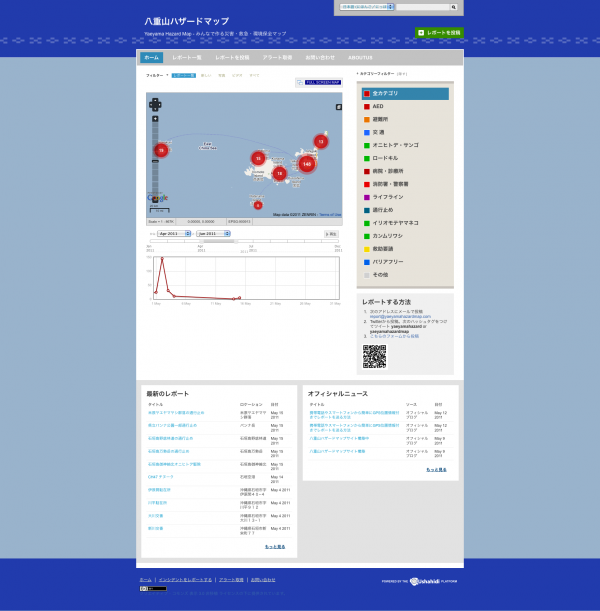600x611 pixels.
Task: Open the レポート一覧 navigation tab
Action: (187, 58)
